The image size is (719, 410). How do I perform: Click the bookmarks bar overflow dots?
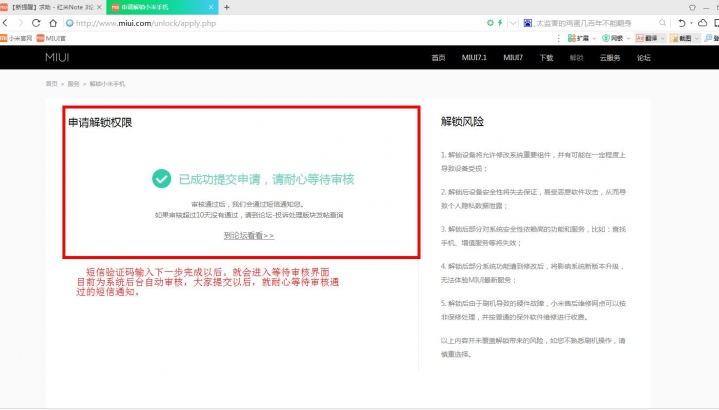[558, 38]
